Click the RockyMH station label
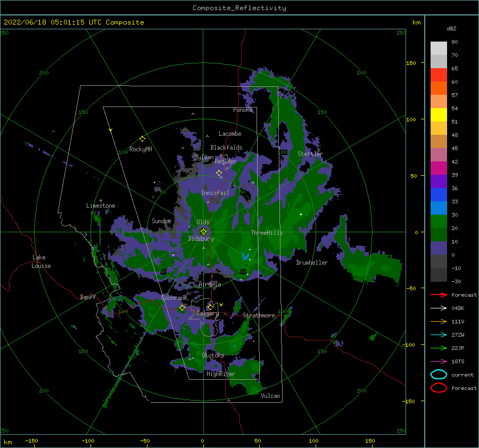This screenshot has height=448, width=479. [x=141, y=149]
